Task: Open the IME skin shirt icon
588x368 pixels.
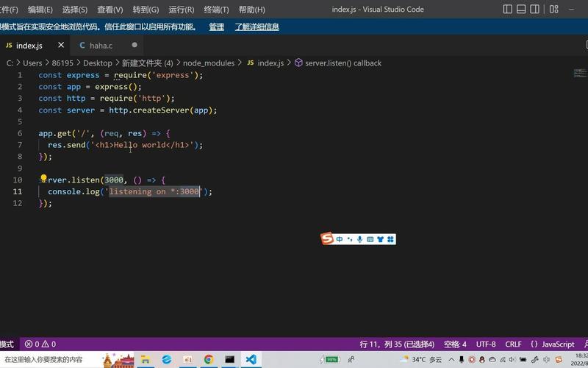Action: coord(380,239)
